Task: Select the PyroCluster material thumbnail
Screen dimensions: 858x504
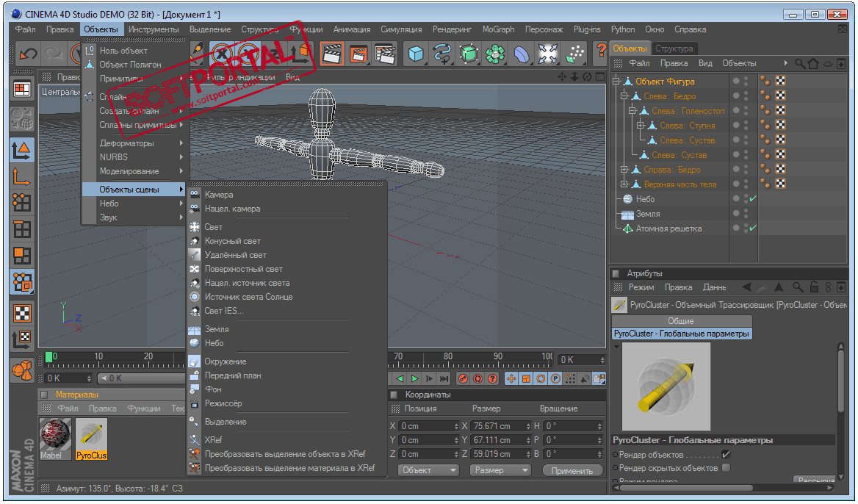Action: pyautogui.click(x=91, y=439)
